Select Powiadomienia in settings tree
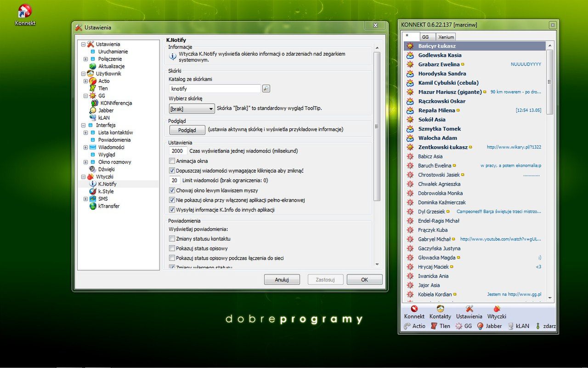The height and width of the screenshot is (368, 588). coord(114,140)
